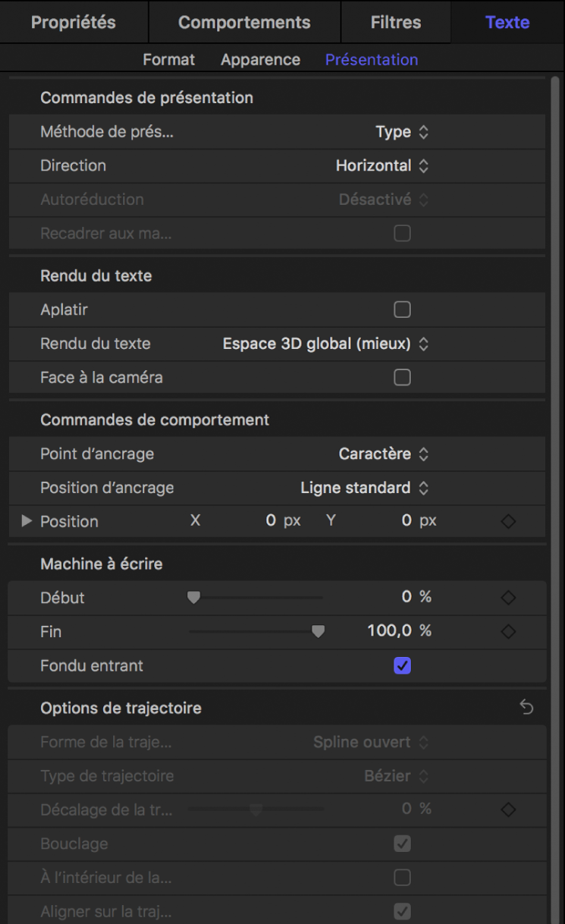This screenshot has width=565, height=924.
Task: Enable the Aplatir checkbox
Action: 403,310
